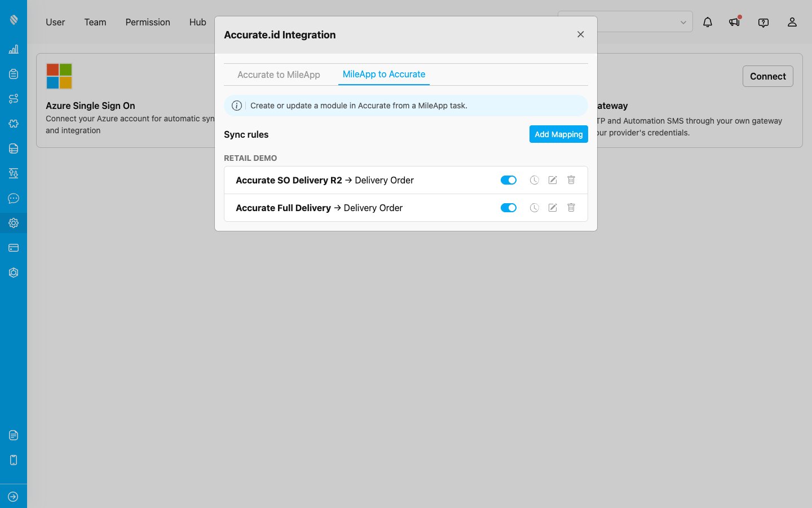Open the routing icon in sidebar
Image resolution: width=812 pixels, height=508 pixels.
tap(14, 99)
